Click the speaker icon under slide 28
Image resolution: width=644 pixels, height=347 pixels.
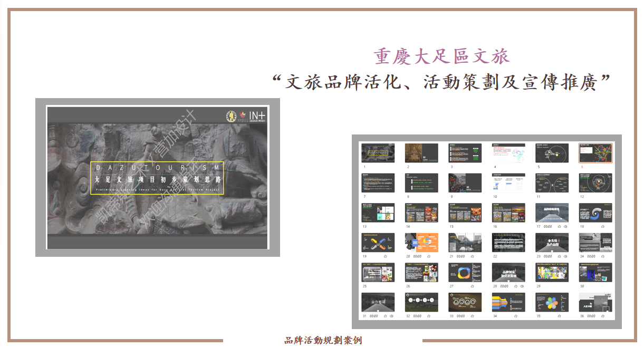522,286
